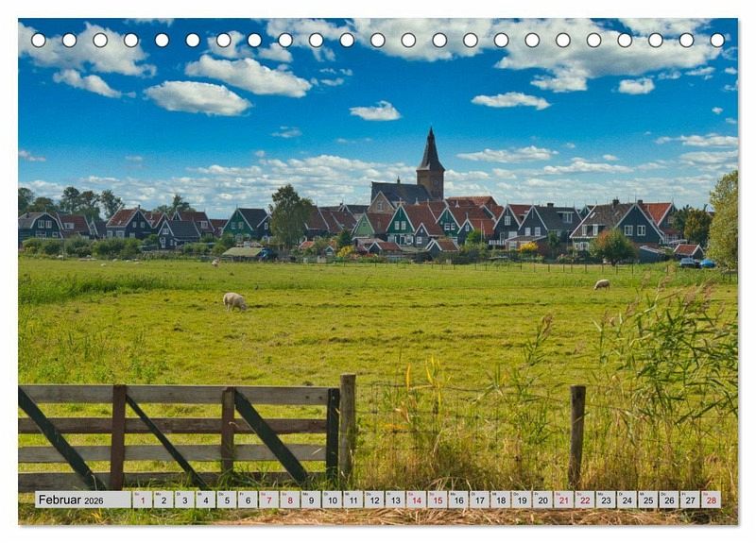Select the red day 28 cell
The image size is (756, 543).
(x=712, y=500)
